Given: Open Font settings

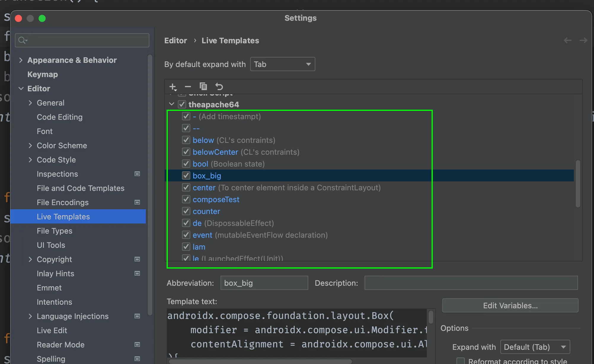Looking at the screenshot, I should pos(44,131).
